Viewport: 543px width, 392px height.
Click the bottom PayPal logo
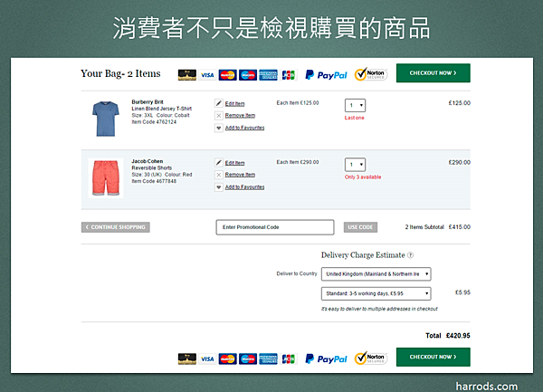326,359
